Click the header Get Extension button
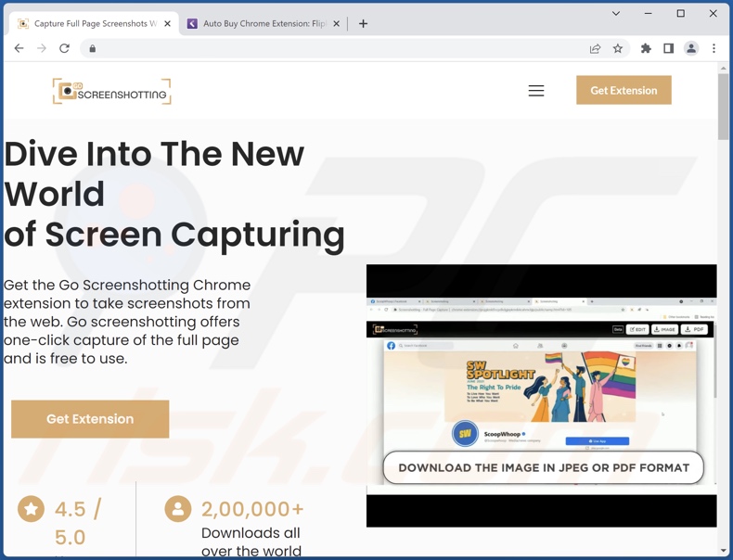733x560 pixels. (x=624, y=90)
